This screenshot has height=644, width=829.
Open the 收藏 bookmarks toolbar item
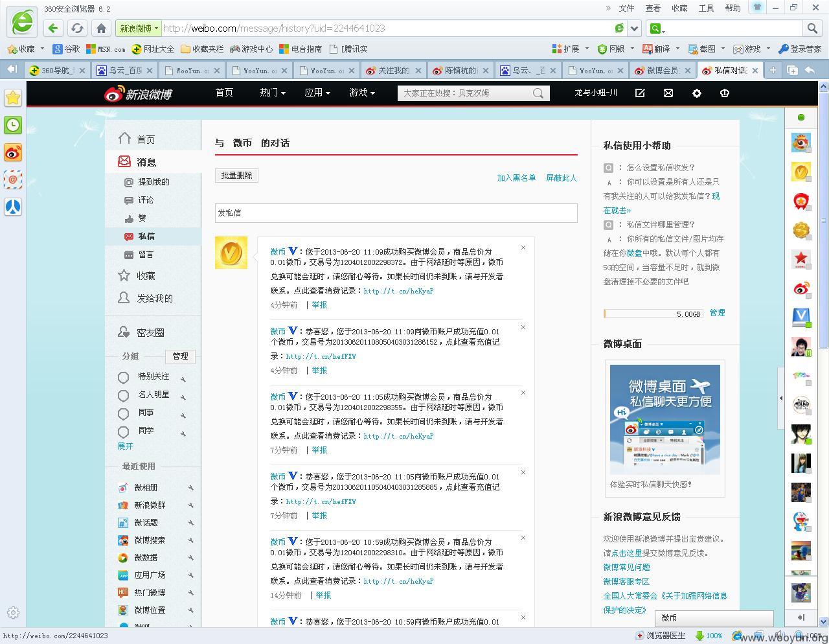click(25, 49)
